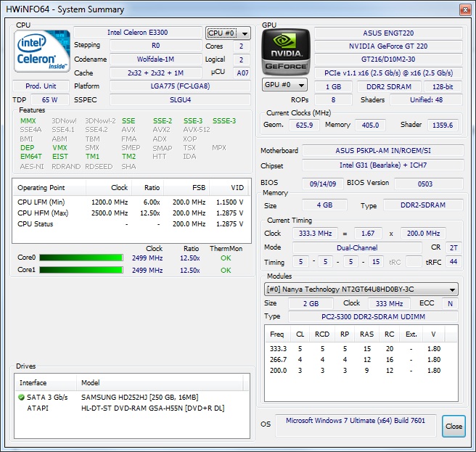476x452 pixels.
Task: Select the HL-DT-ST DVD-RAM GSA-H55N row
Action: click(132, 408)
